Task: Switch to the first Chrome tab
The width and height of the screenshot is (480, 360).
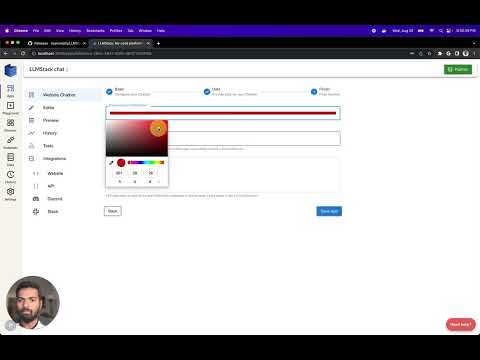Action: [56, 43]
